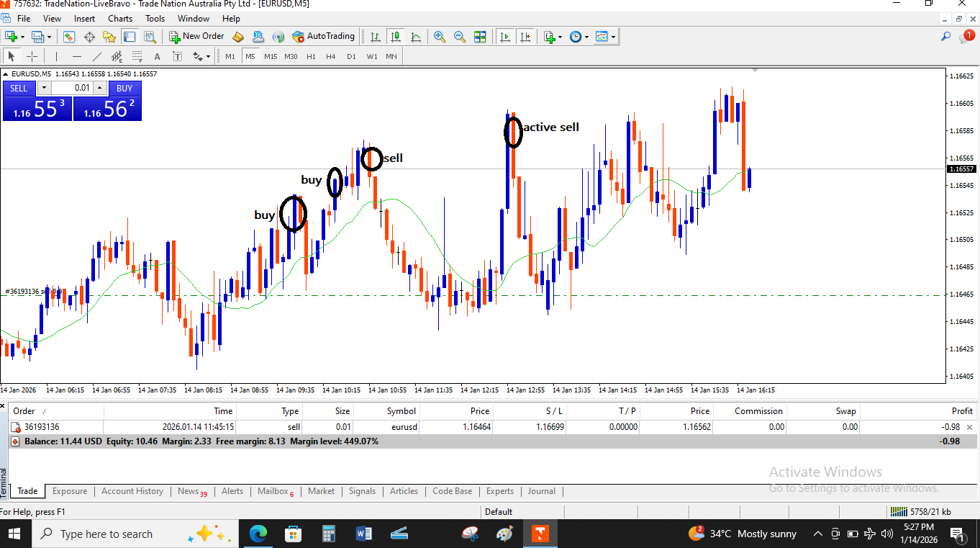Zoom in on the chart
Screen dimensions: 980x548
point(439,37)
